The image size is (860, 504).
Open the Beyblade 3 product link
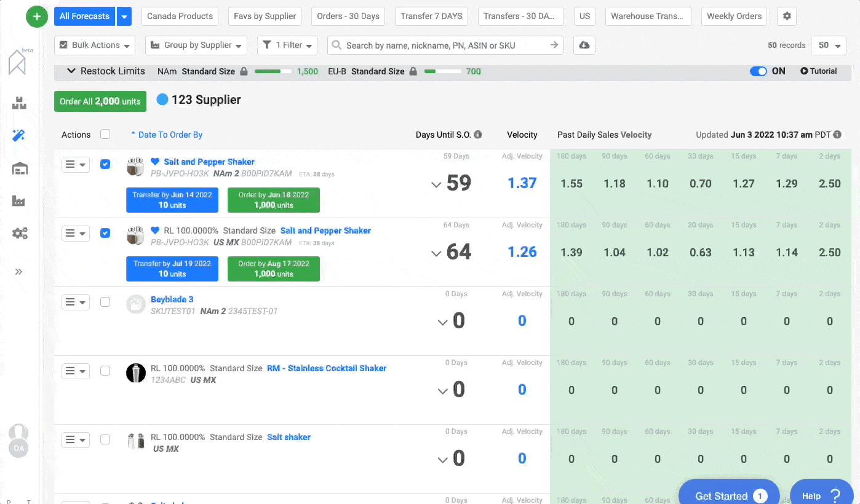tap(172, 299)
